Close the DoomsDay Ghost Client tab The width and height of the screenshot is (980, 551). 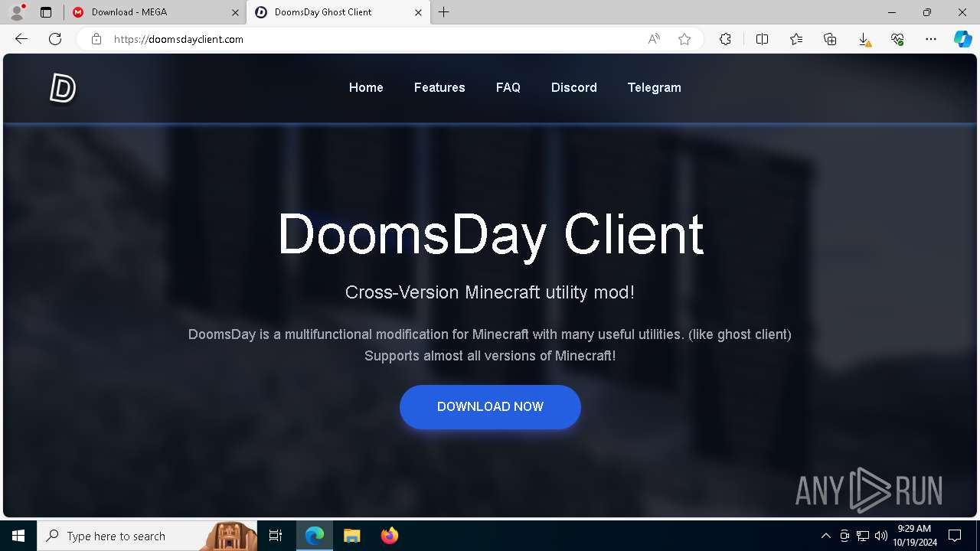[418, 12]
